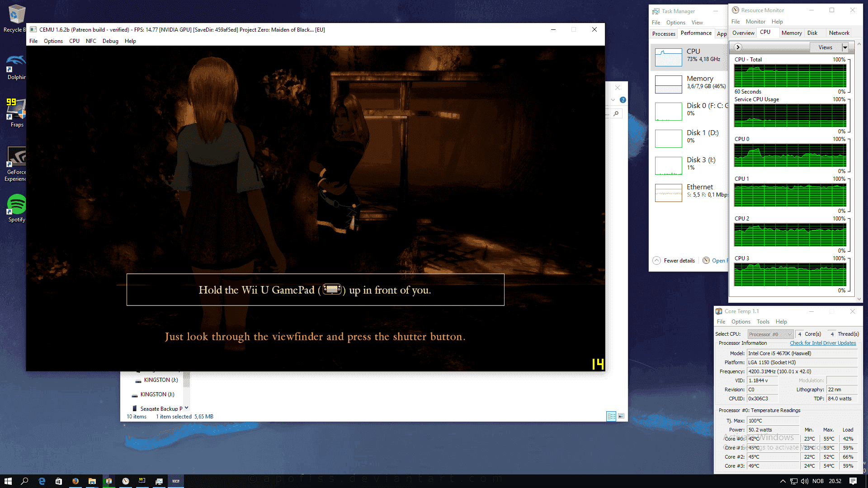Switch Explorer to large icons view

click(621, 416)
